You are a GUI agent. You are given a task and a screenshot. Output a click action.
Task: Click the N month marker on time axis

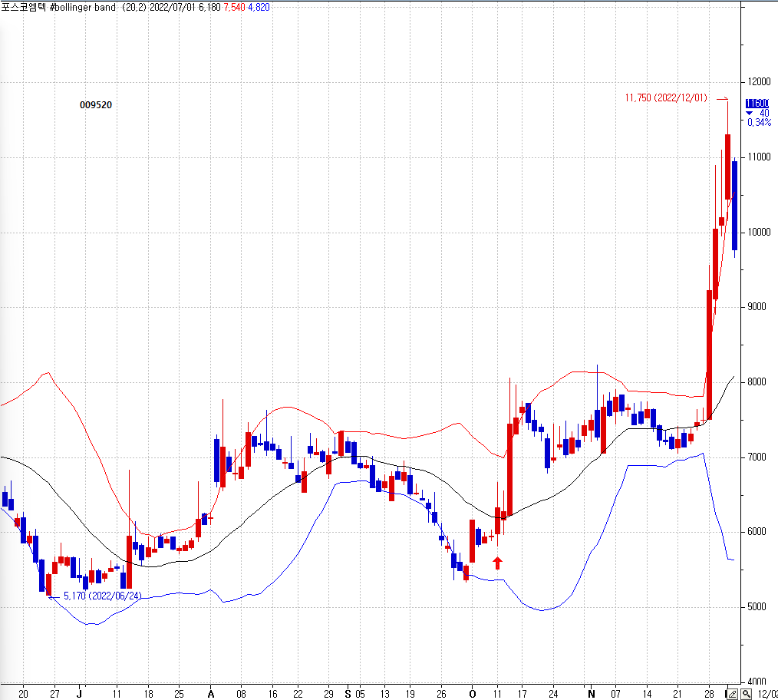coord(591,694)
